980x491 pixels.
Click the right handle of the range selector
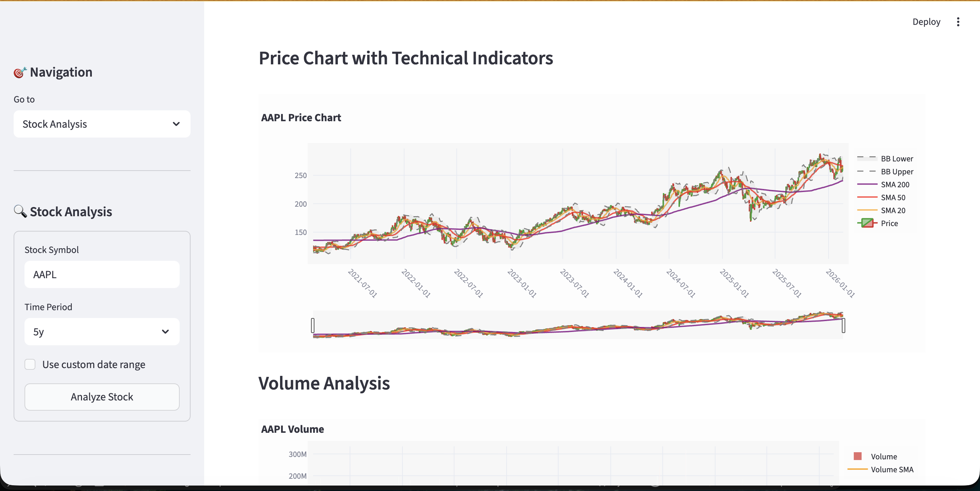843,325
